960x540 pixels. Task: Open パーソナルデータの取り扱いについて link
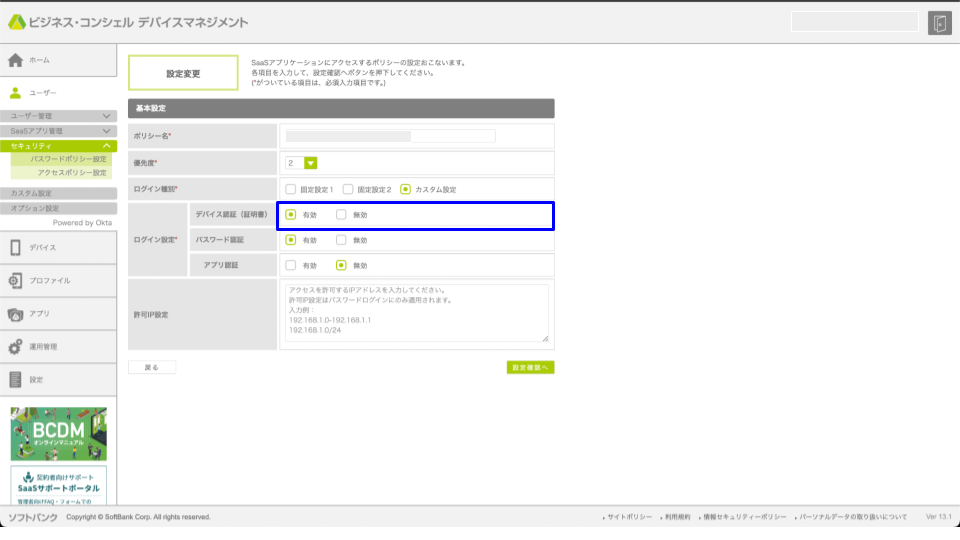[x=853, y=517]
